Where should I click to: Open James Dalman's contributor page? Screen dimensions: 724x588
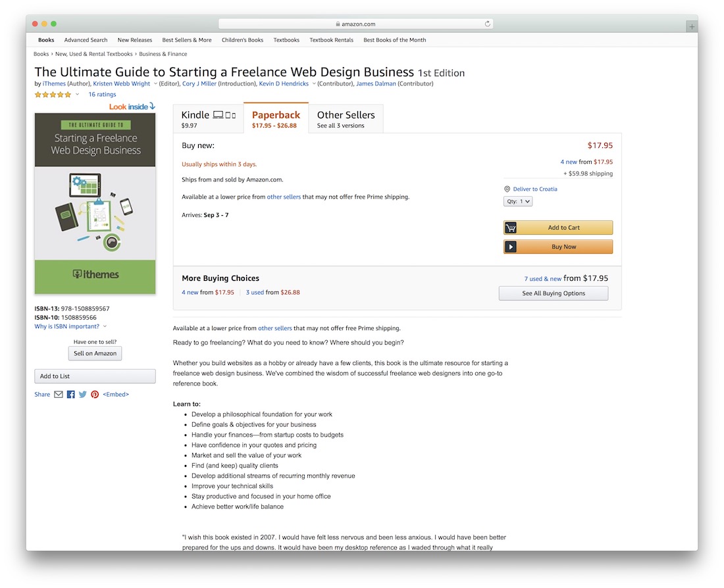click(x=376, y=84)
